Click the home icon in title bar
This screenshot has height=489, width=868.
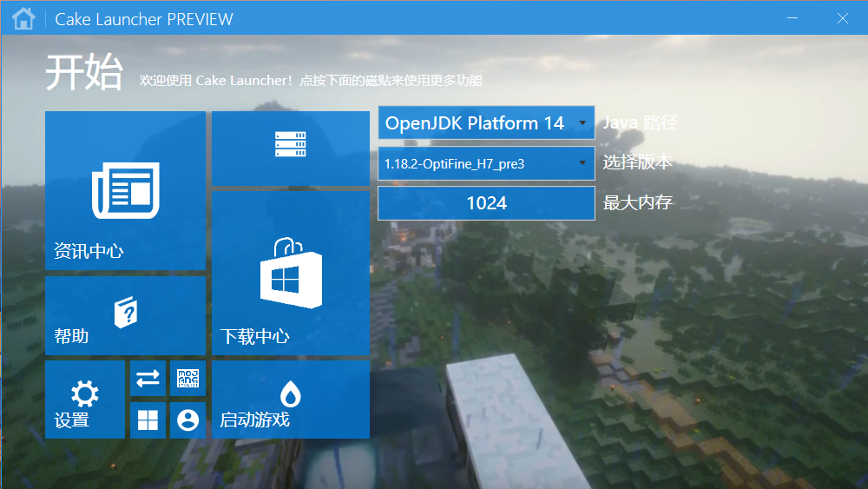[x=23, y=18]
